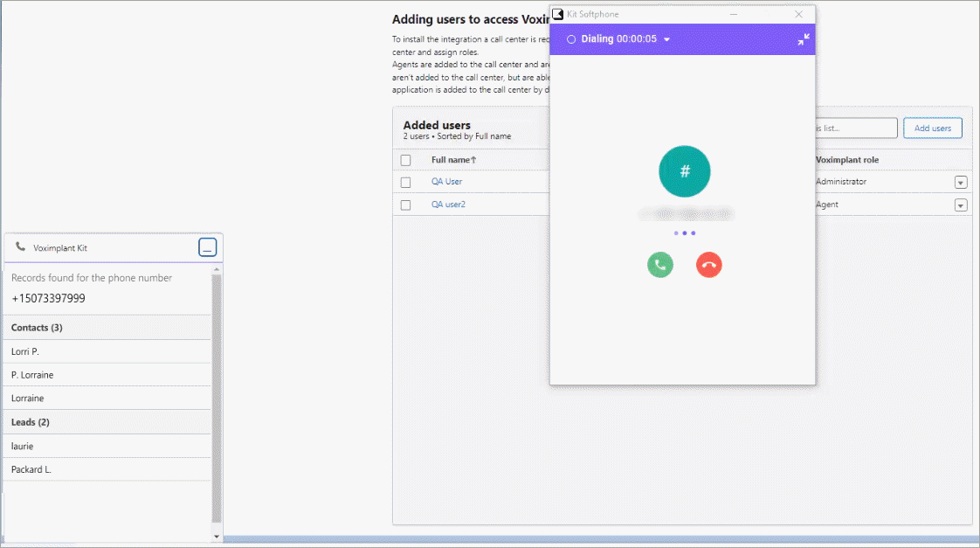This screenshot has width=980, height=548.
Task: Open the Dialing status dropdown arrow
Action: (667, 39)
